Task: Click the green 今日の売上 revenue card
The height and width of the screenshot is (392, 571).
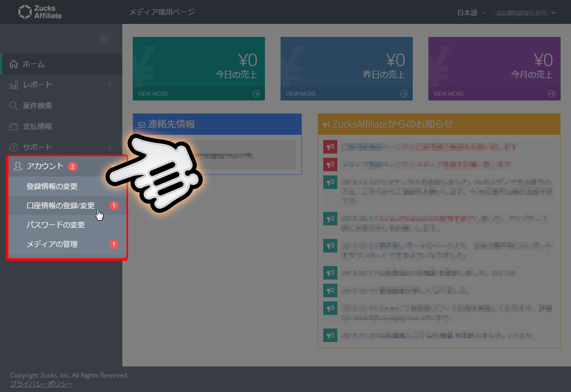Action: (x=198, y=62)
